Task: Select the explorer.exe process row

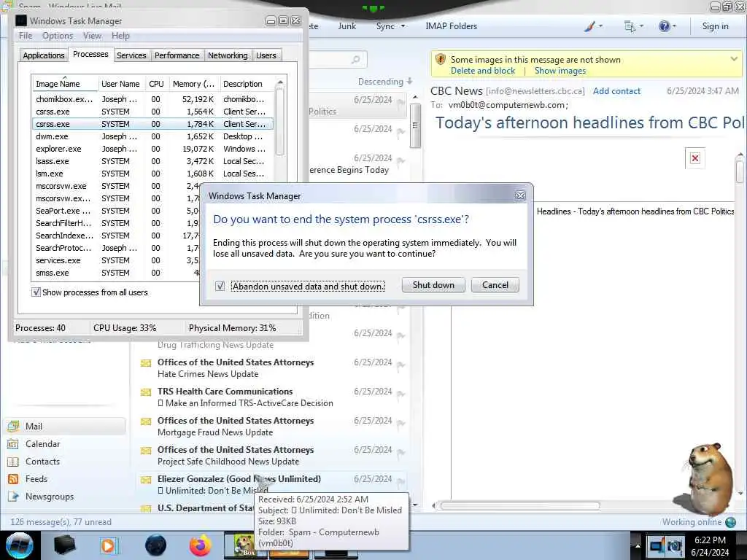Action: 152,149
